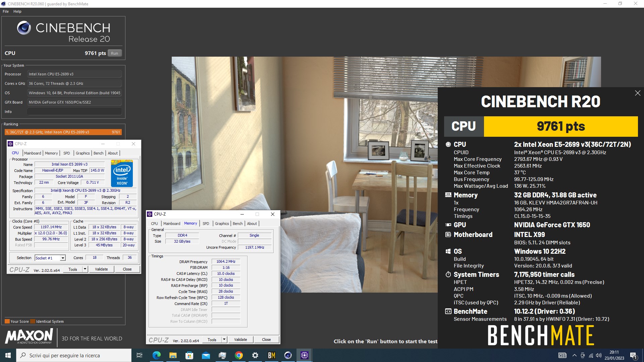
Task: Click the CPU chip icon in BenchMate panel
Action: click(448, 144)
